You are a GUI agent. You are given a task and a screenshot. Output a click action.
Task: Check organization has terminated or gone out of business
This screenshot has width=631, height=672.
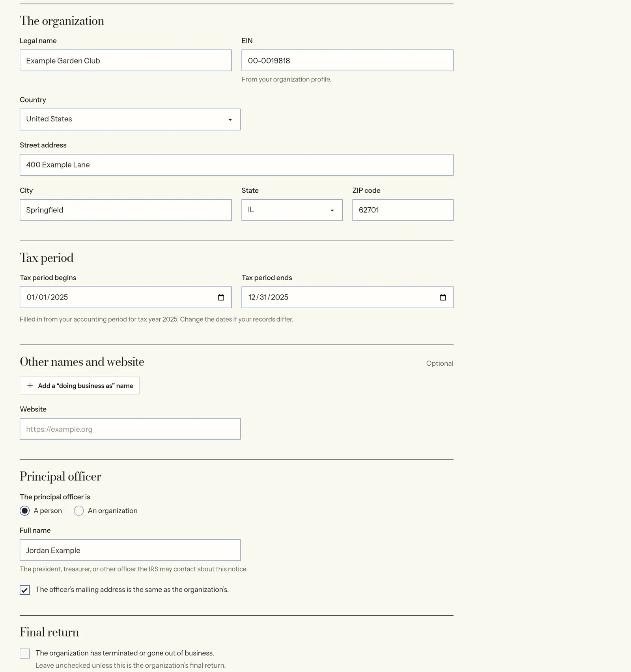[x=25, y=653]
